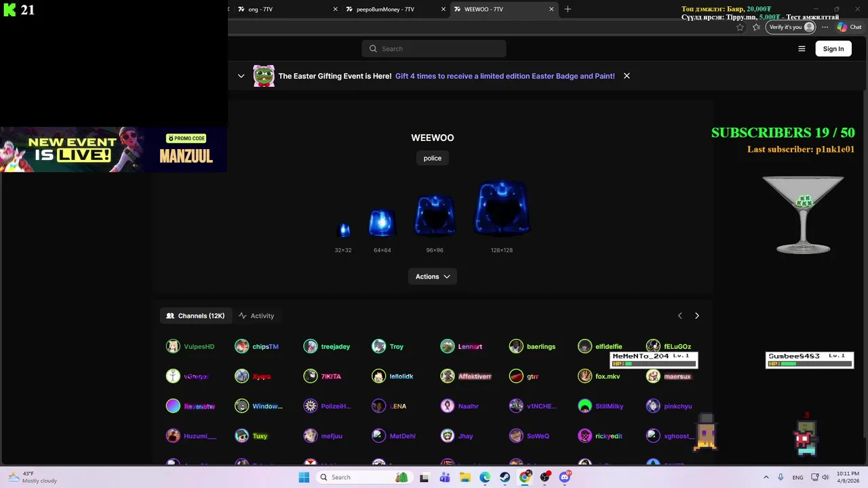868x488 pixels.
Task: Click Jhay channel avatar
Action: (x=447, y=436)
